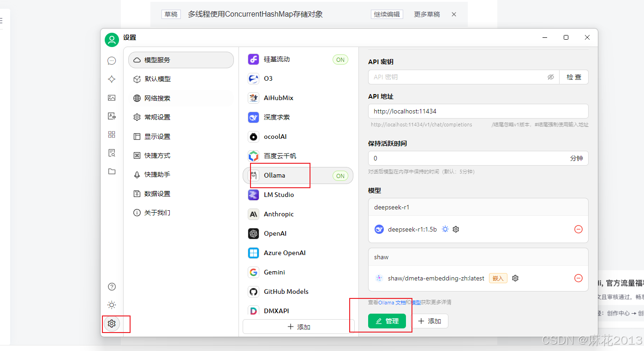Select the Gemini provider
This screenshot has height=351, width=644.
click(x=298, y=272)
